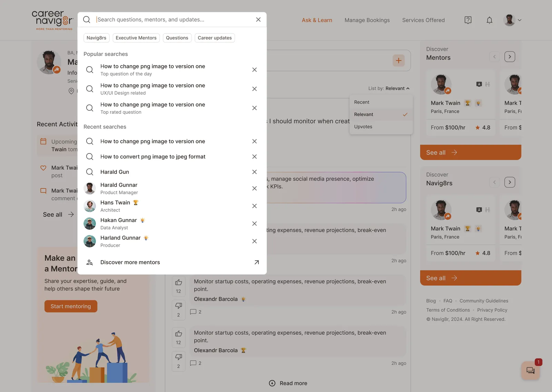Viewport: 552px width, 392px height.
Task: Open the Community Guidelines link
Action: (x=484, y=301)
